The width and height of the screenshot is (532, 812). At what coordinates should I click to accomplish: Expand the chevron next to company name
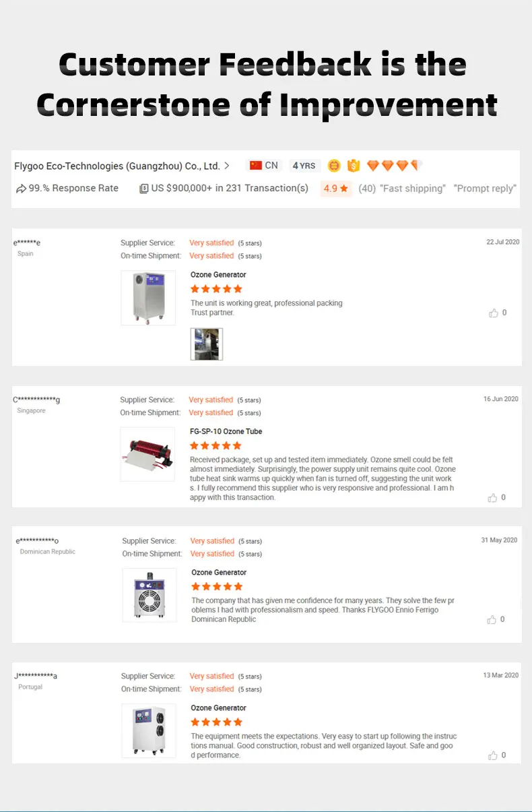pos(227,166)
